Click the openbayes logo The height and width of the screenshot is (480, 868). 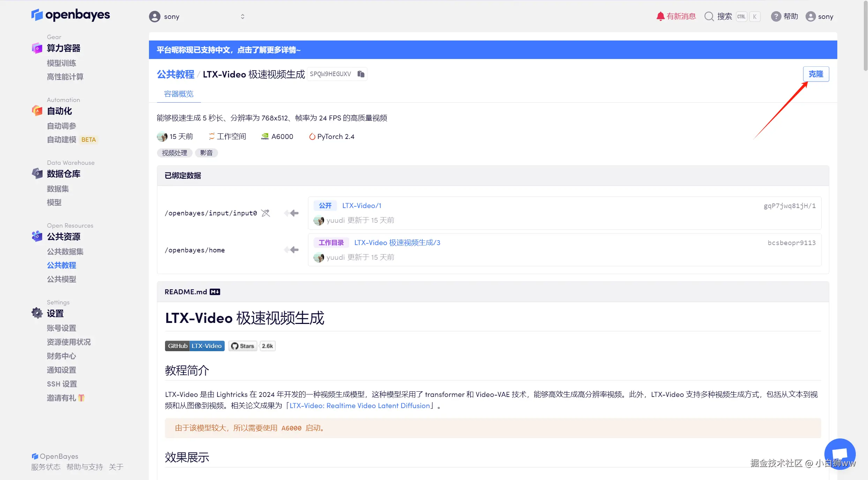[71, 15]
